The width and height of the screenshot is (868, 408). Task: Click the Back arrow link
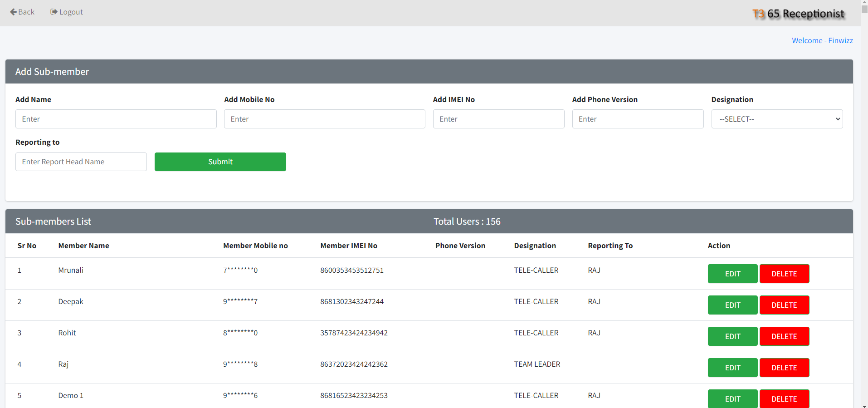click(x=22, y=12)
